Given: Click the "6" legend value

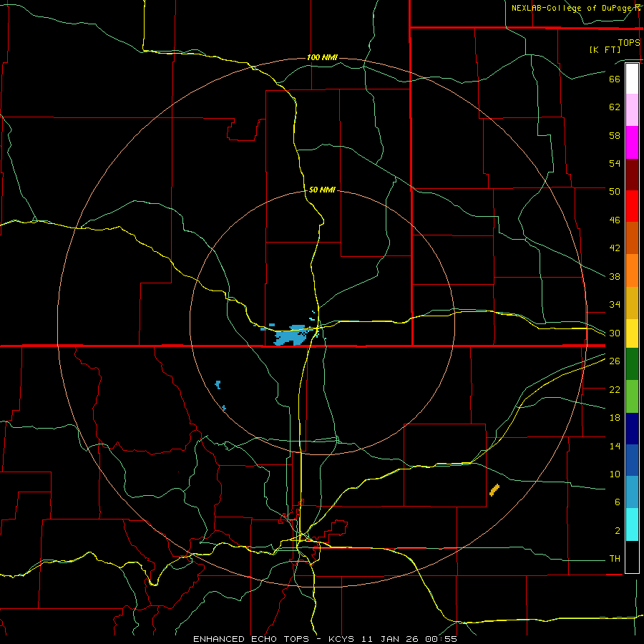Looking at the screenshot, I should click(617, 502).
